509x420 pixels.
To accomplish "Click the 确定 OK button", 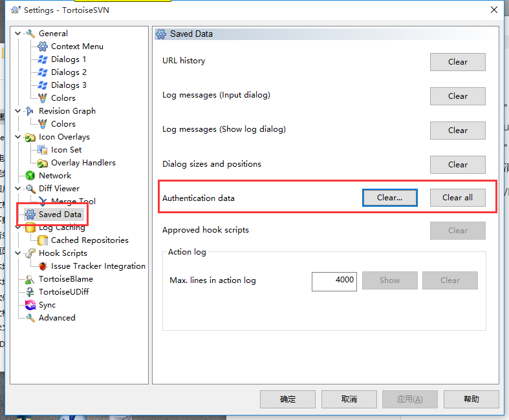I will [x=288, y=399].
